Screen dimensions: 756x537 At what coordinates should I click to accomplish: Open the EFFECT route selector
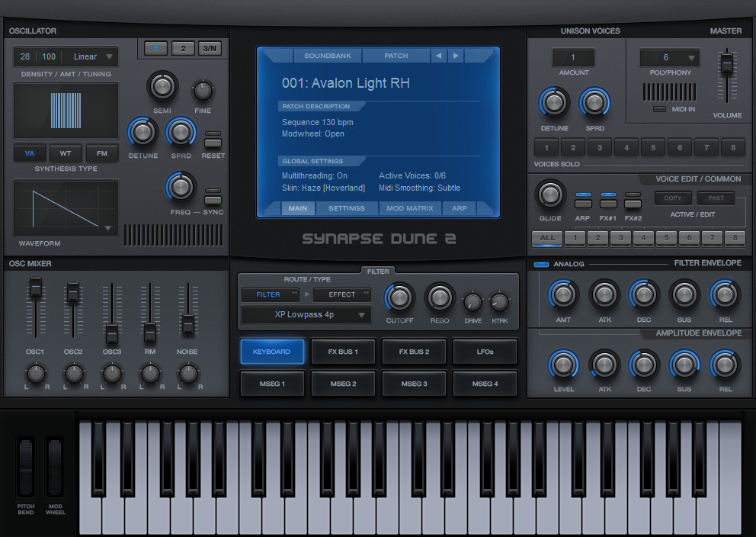[x=342, y=294]
